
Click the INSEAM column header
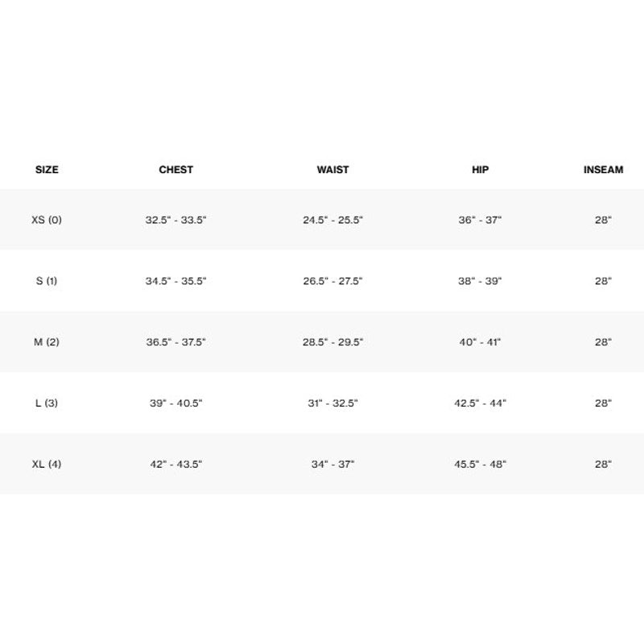[x=603, y=170]
